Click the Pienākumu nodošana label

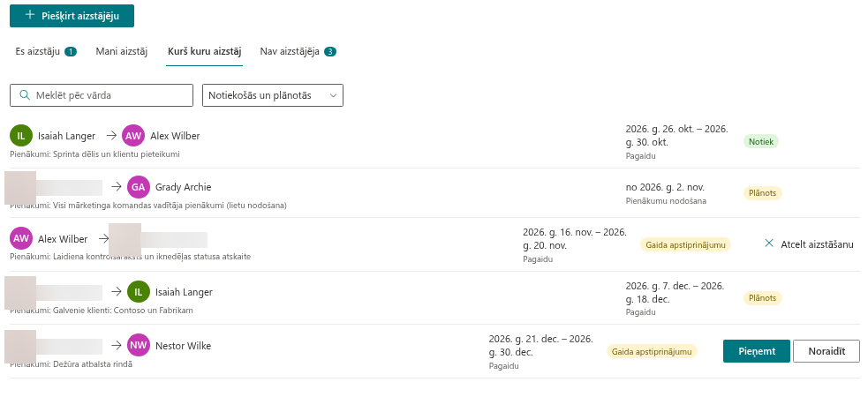[x=666, y=201]
